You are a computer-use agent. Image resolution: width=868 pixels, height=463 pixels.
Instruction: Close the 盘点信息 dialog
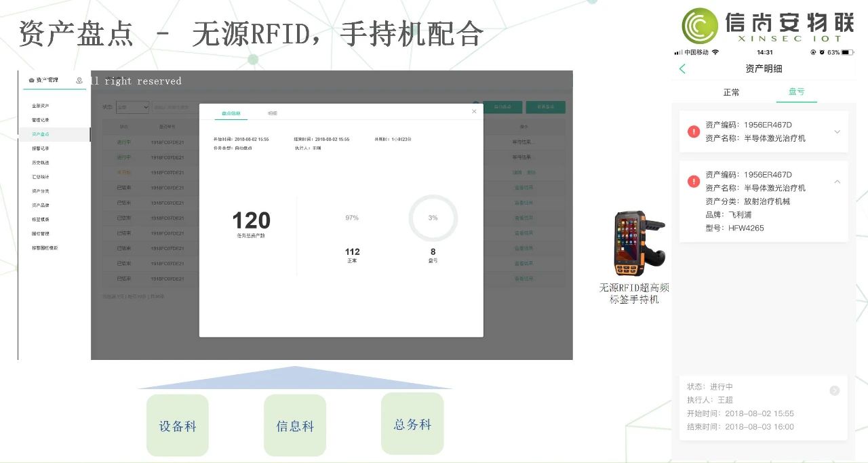point(474,112)
